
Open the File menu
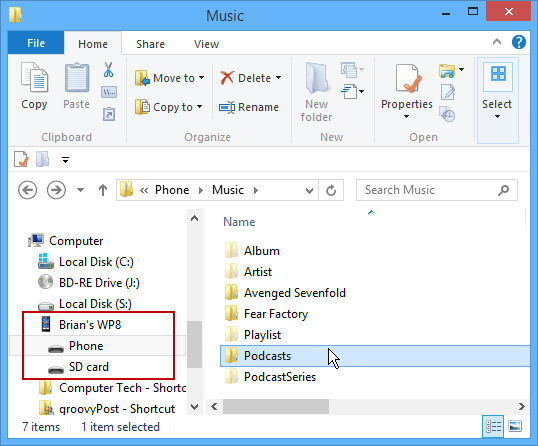36,43
